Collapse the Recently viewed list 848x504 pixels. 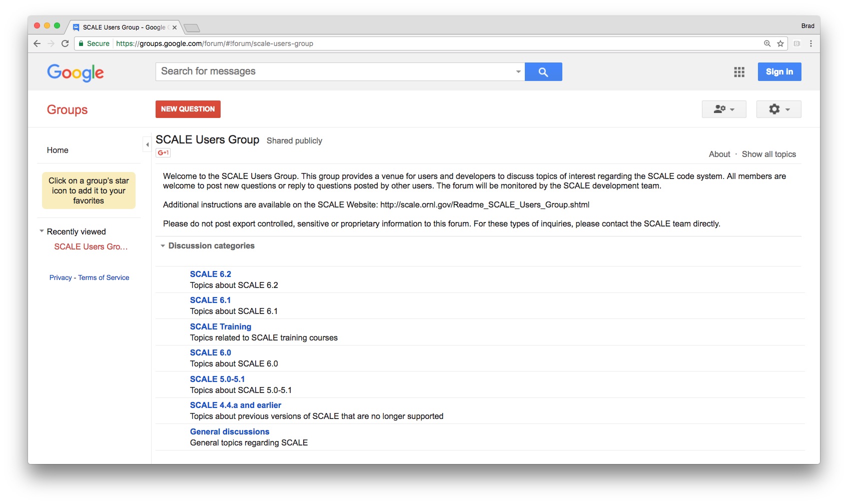[x=42, y=231]
